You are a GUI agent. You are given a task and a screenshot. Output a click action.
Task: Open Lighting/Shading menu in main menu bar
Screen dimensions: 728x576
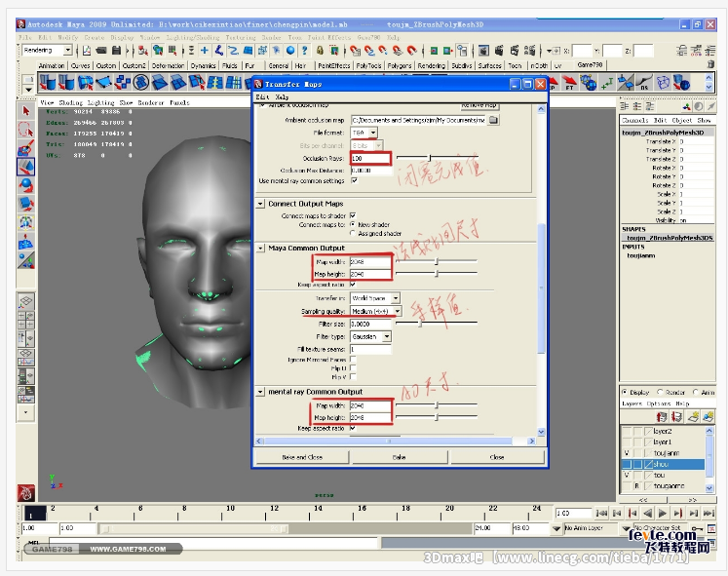pyautogui.click(x=193, y=37)
